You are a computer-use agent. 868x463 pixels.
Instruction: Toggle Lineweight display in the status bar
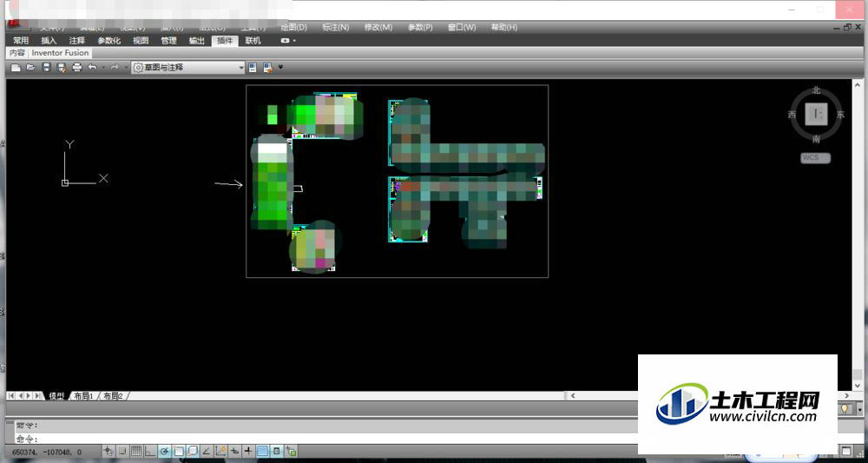[248, 452]
